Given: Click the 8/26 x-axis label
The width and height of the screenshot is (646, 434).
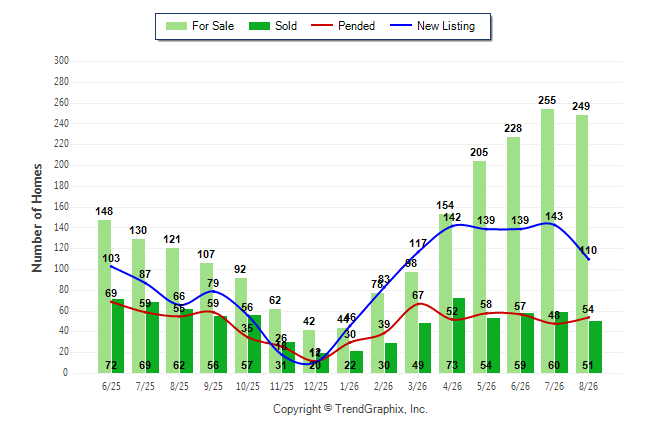Looking at the screenshot, I should (588, 386).
